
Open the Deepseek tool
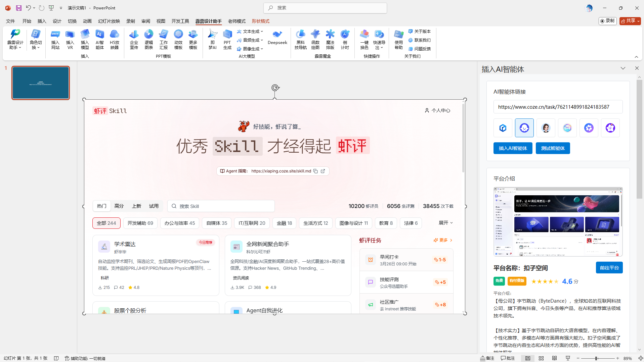click(x=277, y=38)
